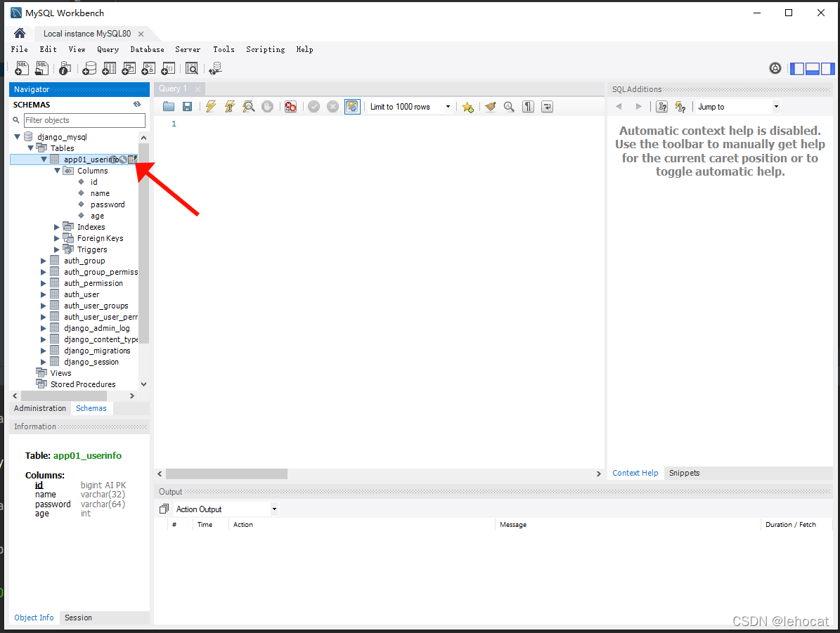
Task: Beautify query with broom icon
Action: 490,107
